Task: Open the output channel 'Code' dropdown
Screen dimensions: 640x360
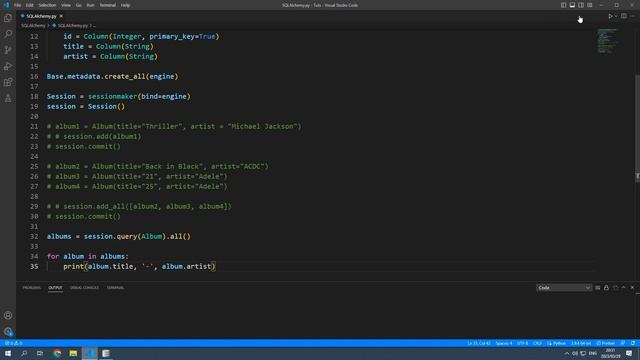Action: coord(564,288)
